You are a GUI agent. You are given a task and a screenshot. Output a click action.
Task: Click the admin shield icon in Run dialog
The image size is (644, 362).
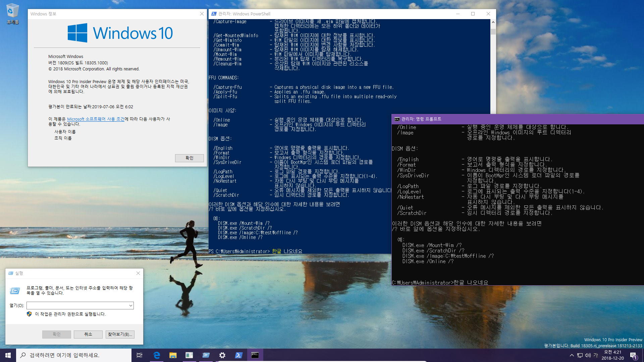29,314
